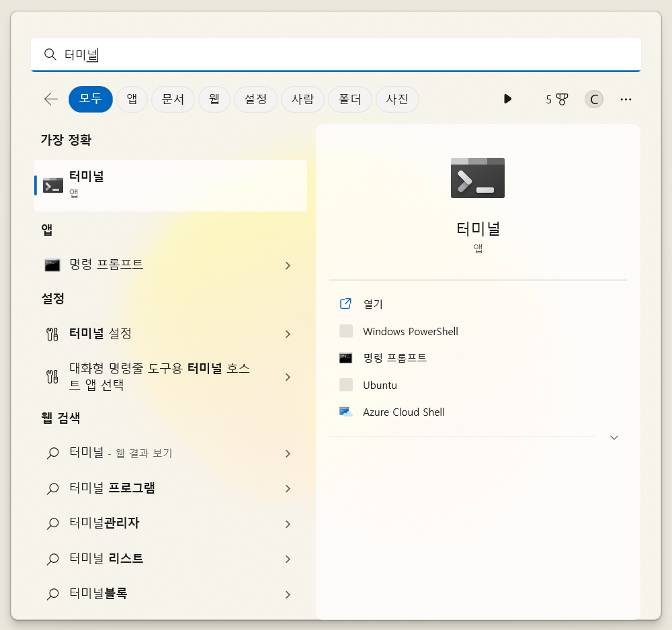Switch to the 문서 filter tab

(x=173, y=99)
